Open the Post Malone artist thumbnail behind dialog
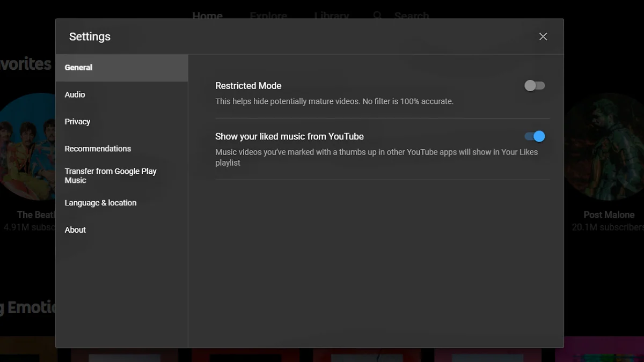This screenshot has height=362, width=644. 604,147
